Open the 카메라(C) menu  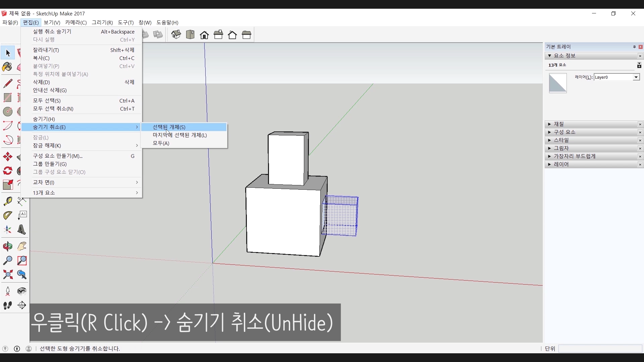click(76, 22)
